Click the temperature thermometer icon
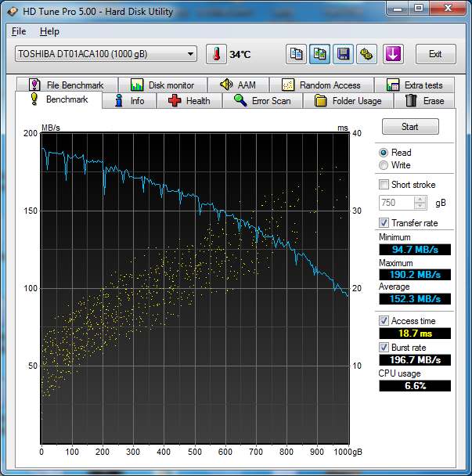Image resolution: width=472 pixels, height=476 pixels. pos(216,54)
